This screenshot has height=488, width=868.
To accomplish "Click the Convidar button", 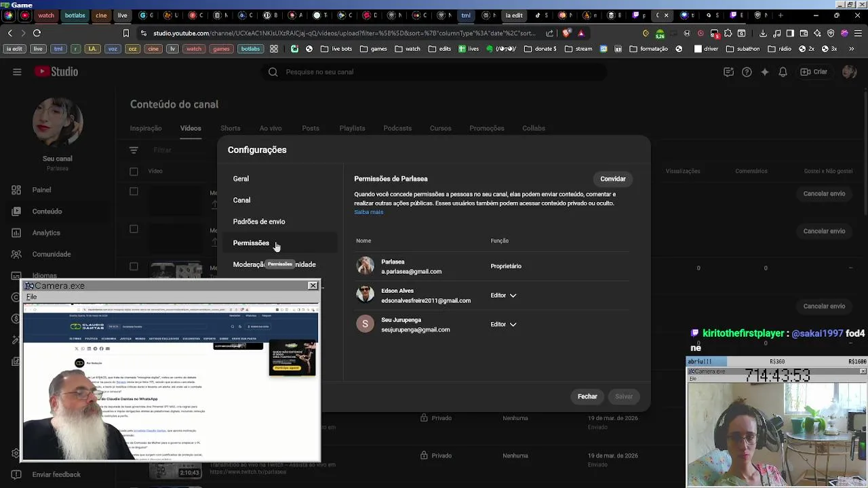I will 613,179.
